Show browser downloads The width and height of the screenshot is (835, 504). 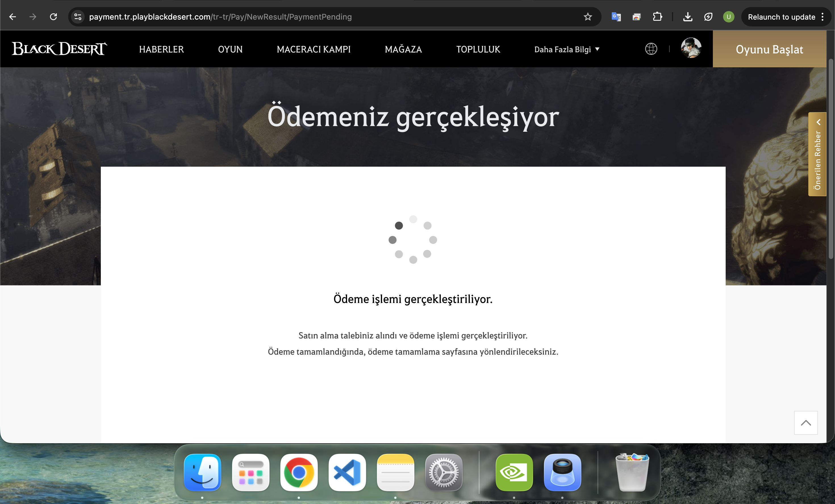[688, 16]
